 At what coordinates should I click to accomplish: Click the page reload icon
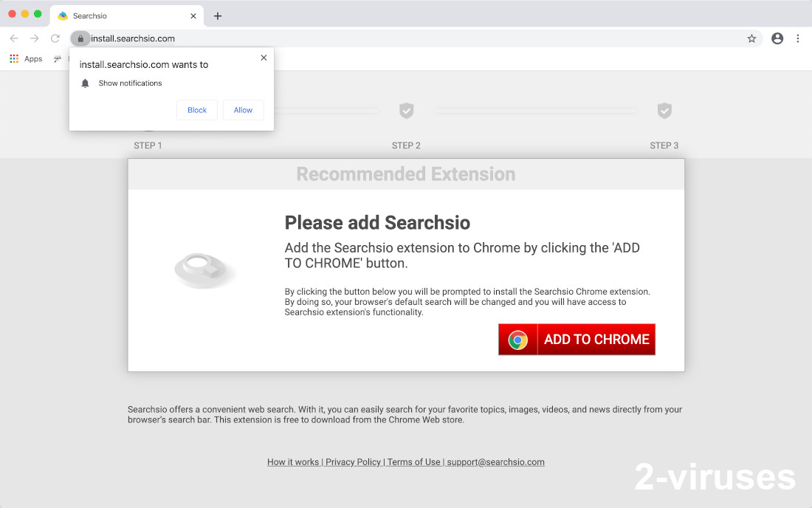click(55, 38)
